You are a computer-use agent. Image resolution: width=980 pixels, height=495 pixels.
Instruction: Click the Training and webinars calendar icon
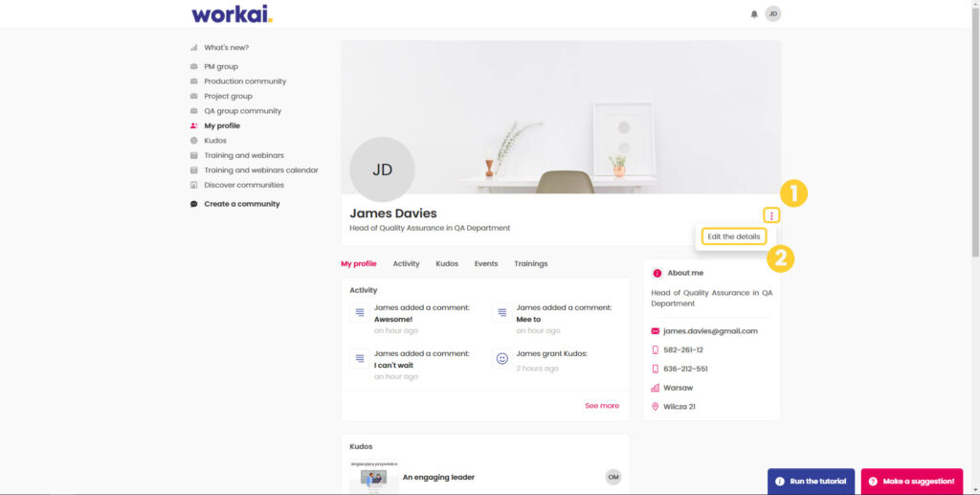(x=193, y=170)
